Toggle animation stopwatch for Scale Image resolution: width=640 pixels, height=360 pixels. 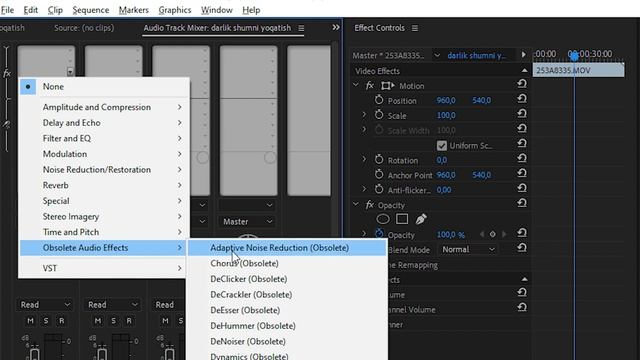[379, 115]
